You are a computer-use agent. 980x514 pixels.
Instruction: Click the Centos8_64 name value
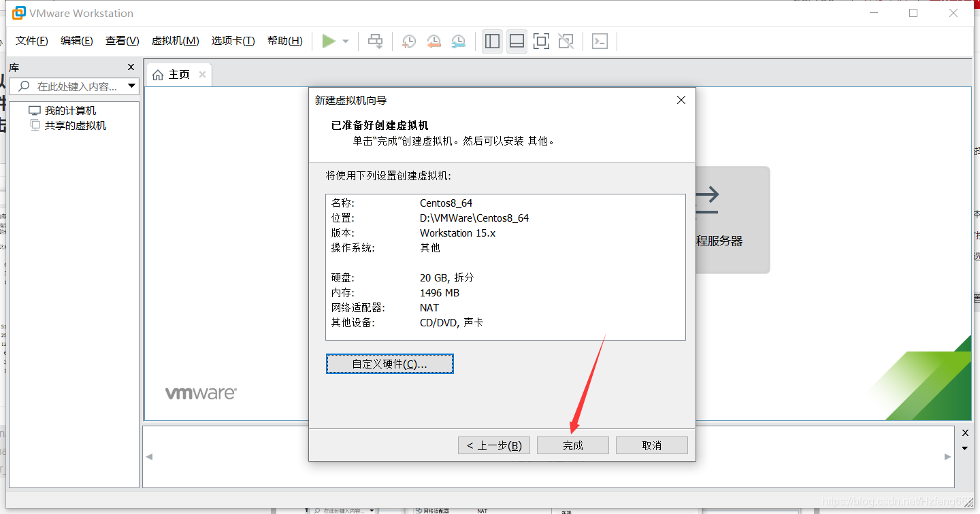(446, 203)
